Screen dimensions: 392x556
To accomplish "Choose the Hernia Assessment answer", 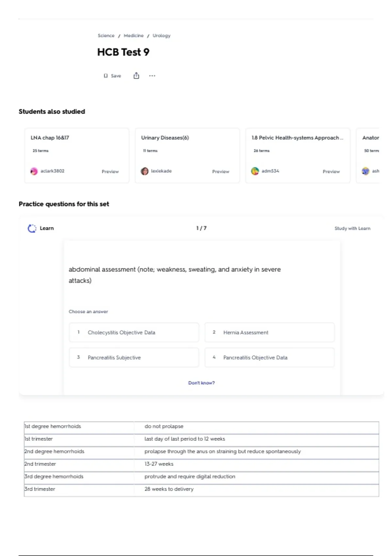I will click(269, 332).
